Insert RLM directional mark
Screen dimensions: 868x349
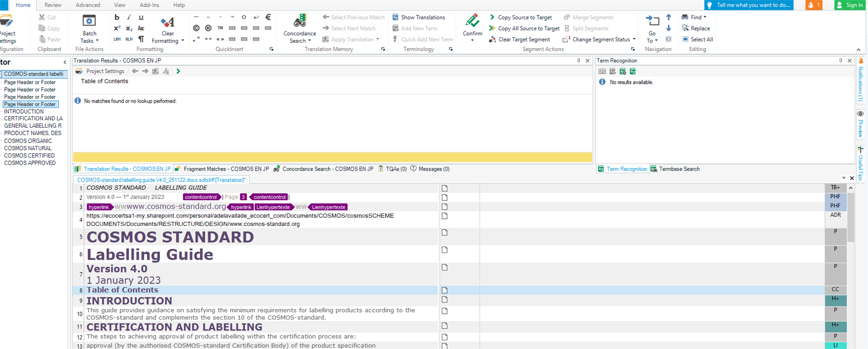tap(129, 40)
